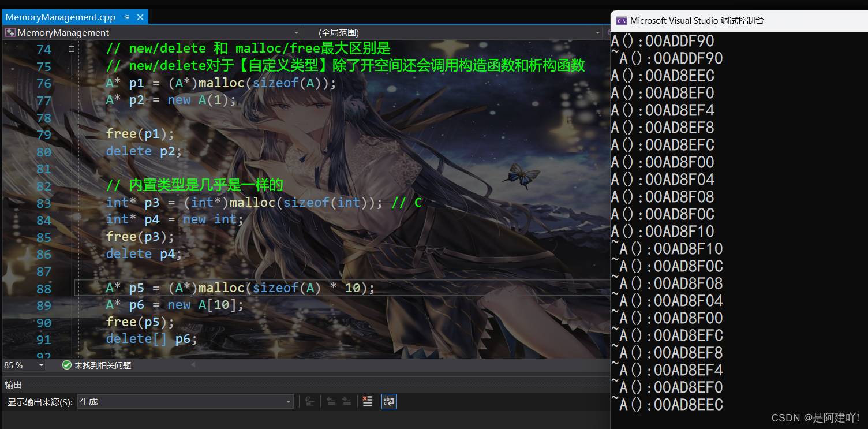Viewport: 868px width, 429px height.
Task: Go to next message in output
Action: click(346, 402)
